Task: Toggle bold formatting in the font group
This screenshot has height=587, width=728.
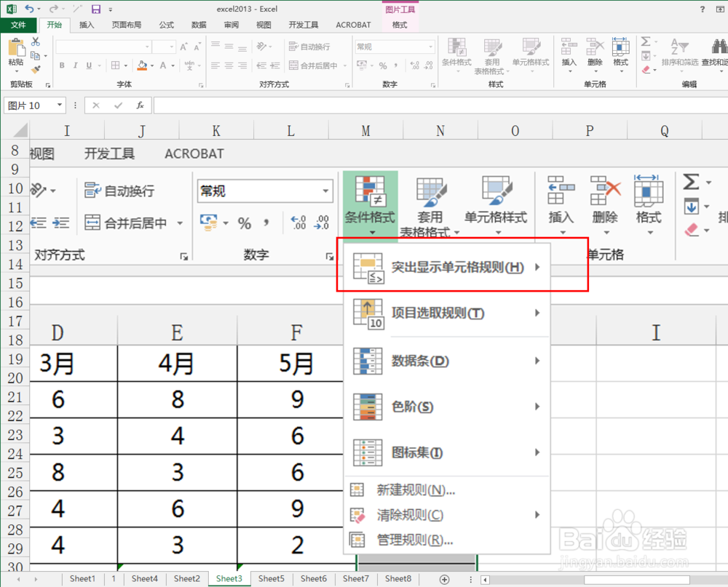Action: point(62,65)
